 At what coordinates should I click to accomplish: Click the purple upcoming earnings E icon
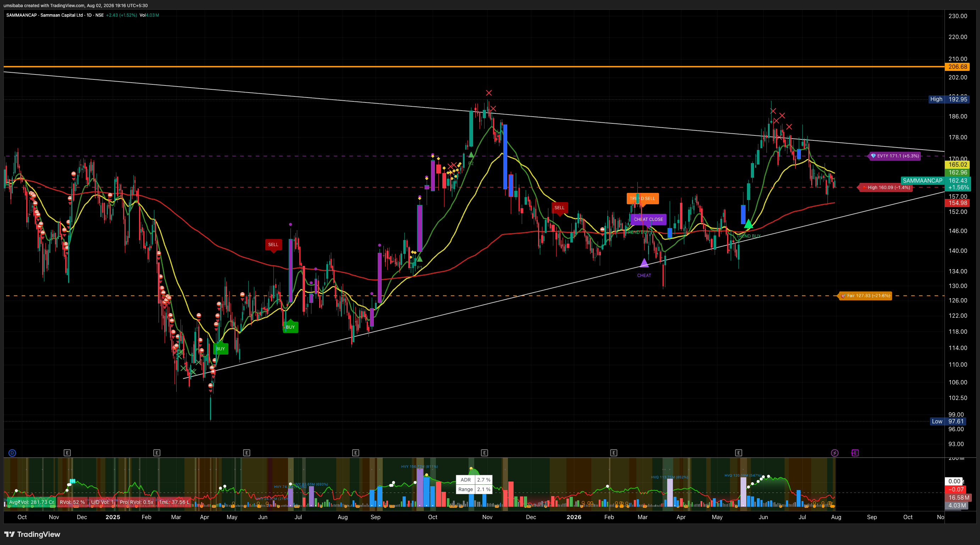pos(854,452)
